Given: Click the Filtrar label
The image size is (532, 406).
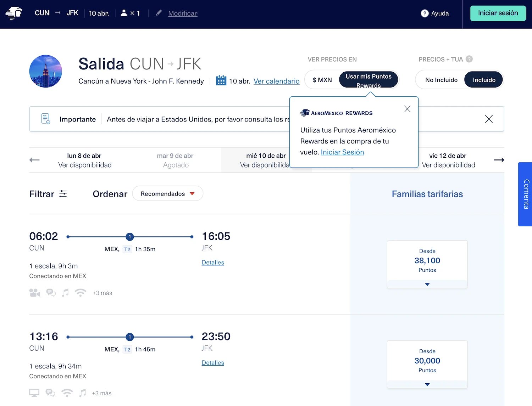Looking at the screenshot, I should (x=42, y=194).
